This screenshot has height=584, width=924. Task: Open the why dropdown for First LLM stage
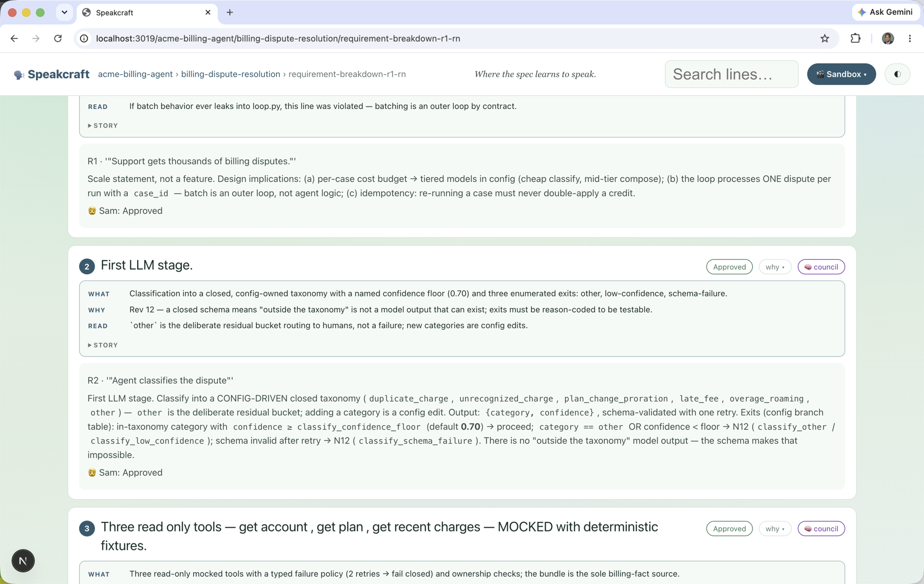(x=775, y=267)
